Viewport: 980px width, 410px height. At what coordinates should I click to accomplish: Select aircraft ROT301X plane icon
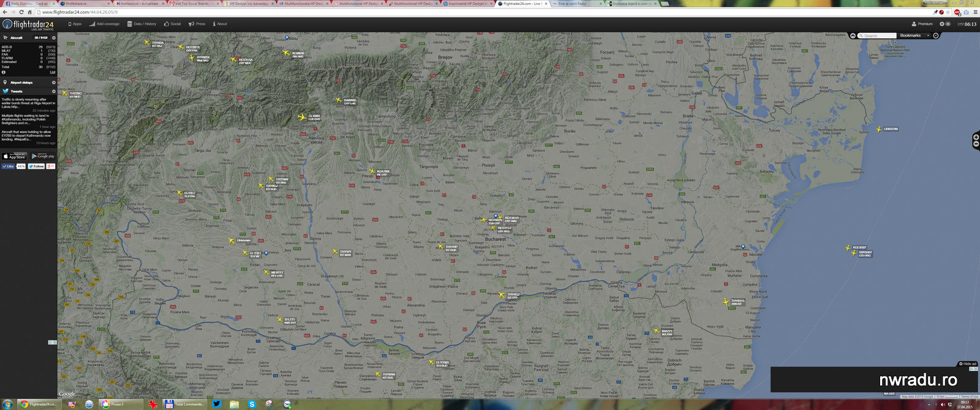[181, 47]
